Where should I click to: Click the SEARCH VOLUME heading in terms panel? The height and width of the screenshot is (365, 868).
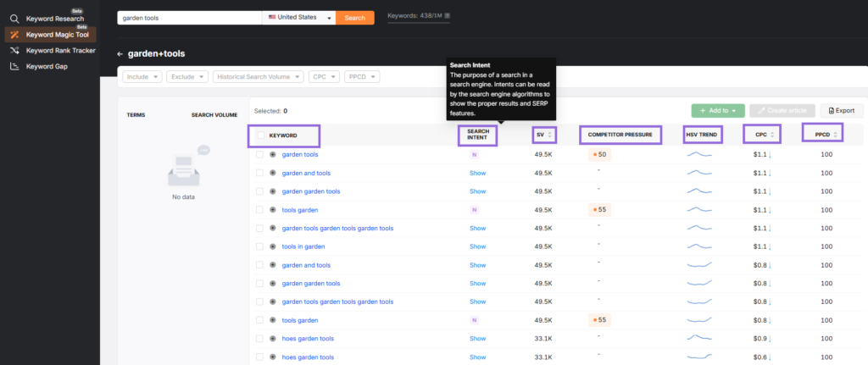coord(214,115)
